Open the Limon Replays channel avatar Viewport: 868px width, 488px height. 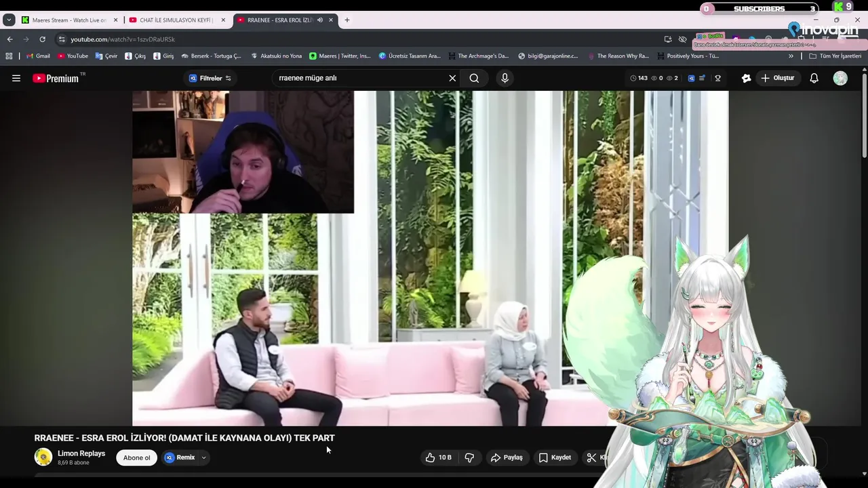43,457
